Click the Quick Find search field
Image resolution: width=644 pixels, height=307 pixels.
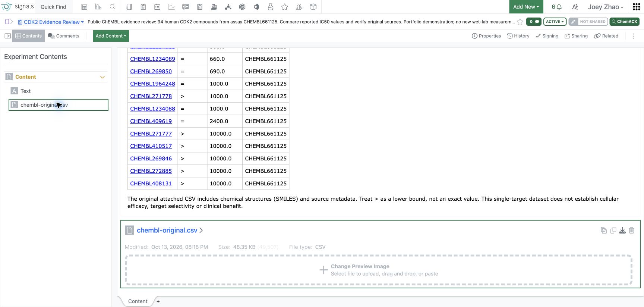coord(53,7)
